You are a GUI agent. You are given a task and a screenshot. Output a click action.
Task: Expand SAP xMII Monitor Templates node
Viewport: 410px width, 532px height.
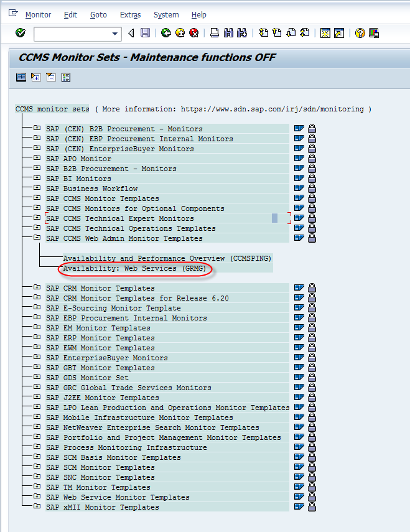coord(37,506)
